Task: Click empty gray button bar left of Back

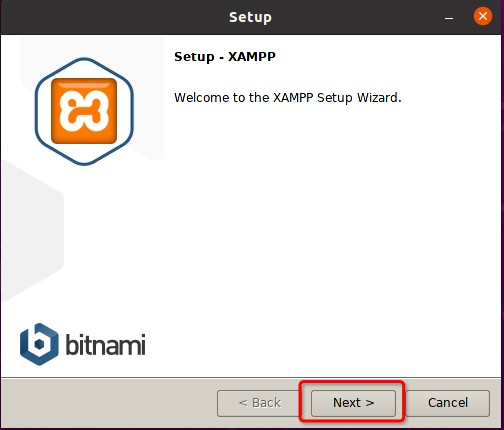Action: tap(110, 403)
